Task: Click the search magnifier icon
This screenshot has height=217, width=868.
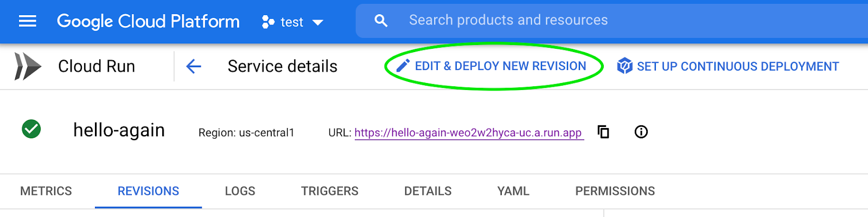Action: [381, 21]
